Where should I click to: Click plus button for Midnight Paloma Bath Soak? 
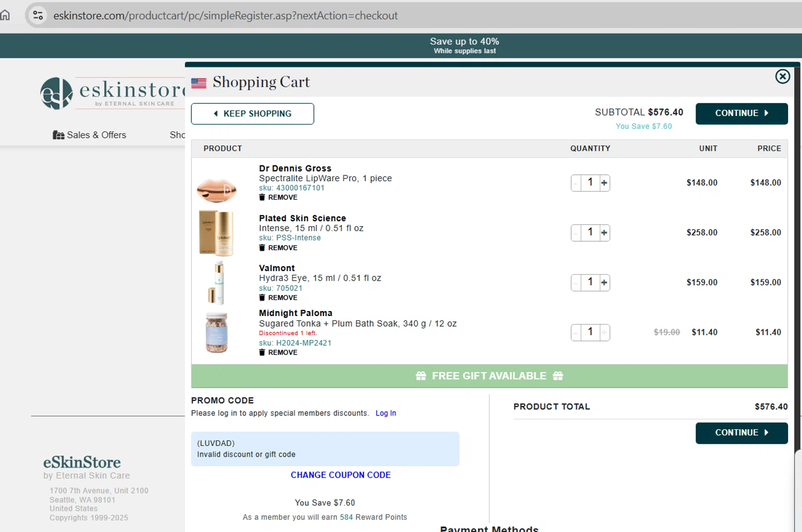pos(604,333)
